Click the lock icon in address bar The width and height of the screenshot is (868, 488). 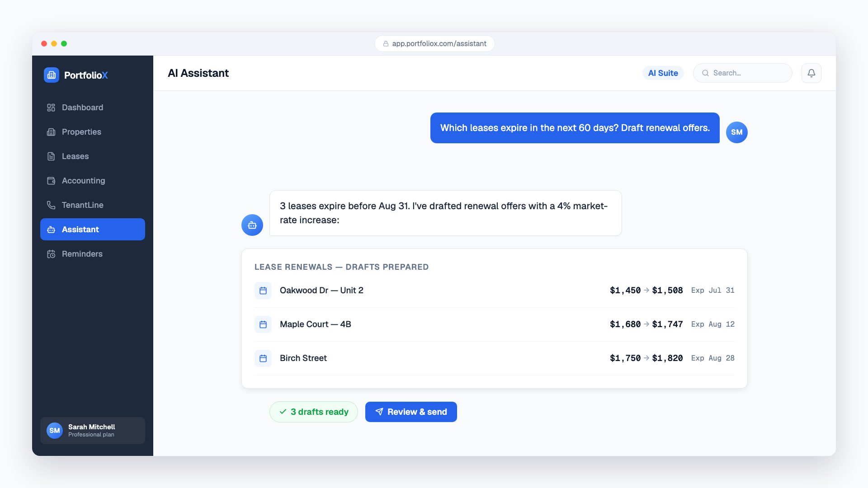point(386,44)
